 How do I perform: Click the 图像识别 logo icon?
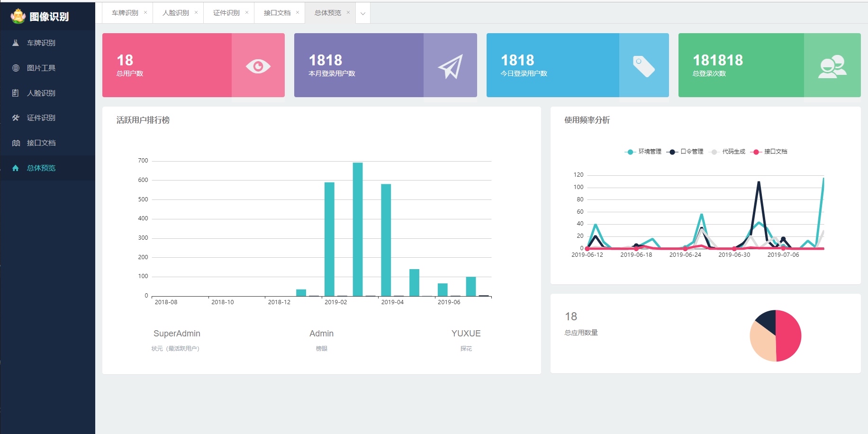coord(18,16)
